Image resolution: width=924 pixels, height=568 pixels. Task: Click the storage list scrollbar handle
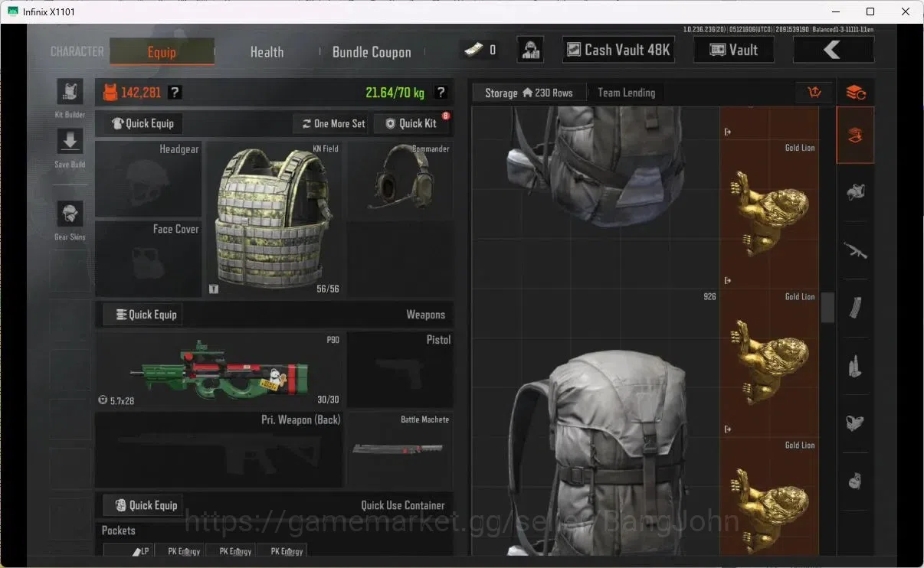point(827,307)
